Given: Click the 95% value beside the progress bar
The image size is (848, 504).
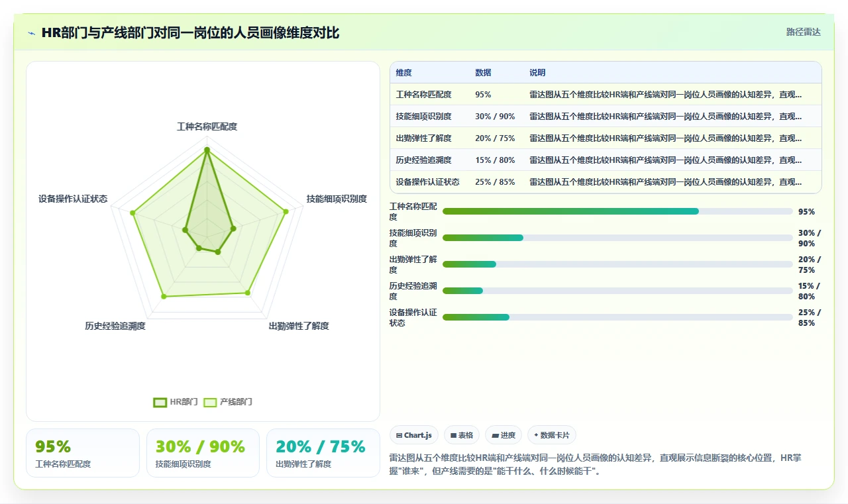Looking at the screenshot, I should pyautogui.click(x=806, y=212).
